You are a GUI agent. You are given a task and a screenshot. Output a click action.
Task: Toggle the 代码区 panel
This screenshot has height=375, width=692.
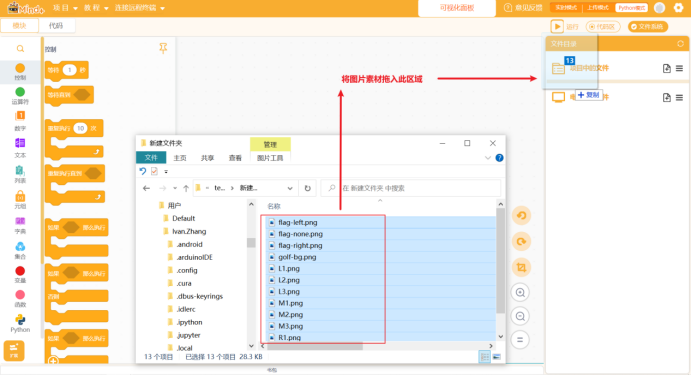[x=603, y=26]
